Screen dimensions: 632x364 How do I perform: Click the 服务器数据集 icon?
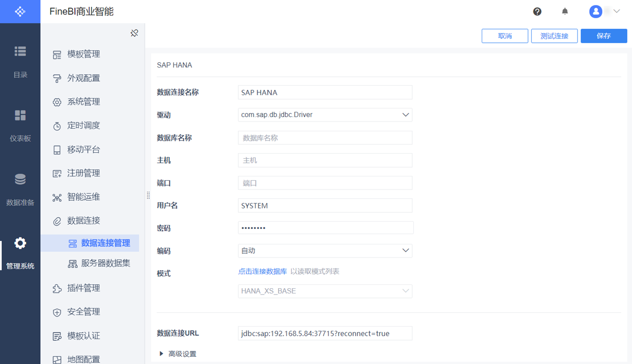pos(72,264)
